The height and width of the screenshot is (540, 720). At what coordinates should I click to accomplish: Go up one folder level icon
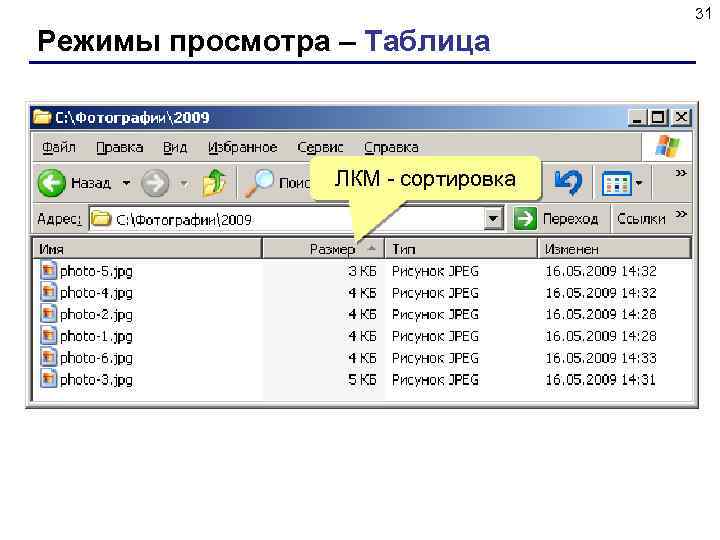tap(214, 183)
